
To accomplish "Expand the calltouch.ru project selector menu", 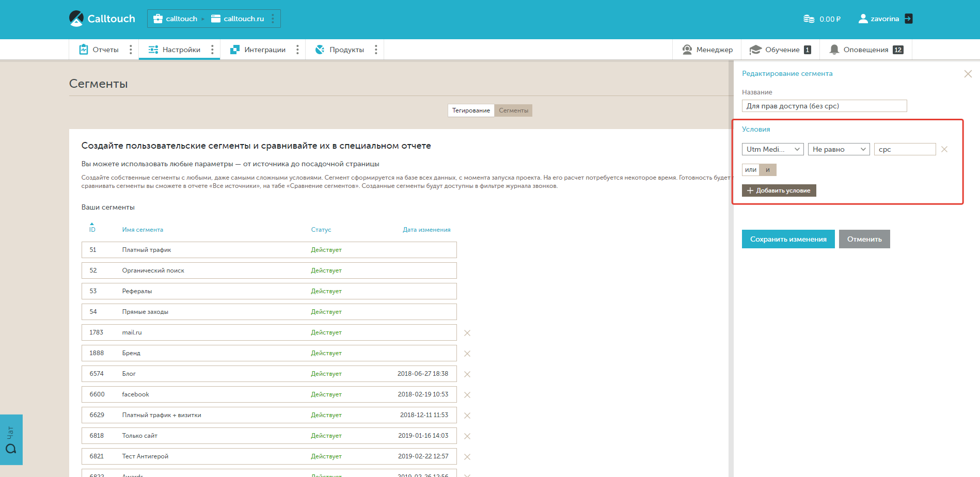I will click(273, 19).
